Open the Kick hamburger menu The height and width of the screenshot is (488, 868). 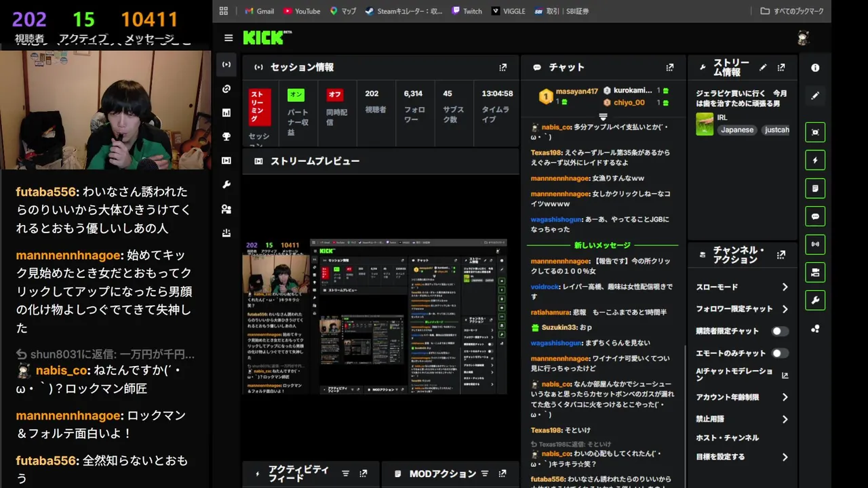click(x=229, y=38)
